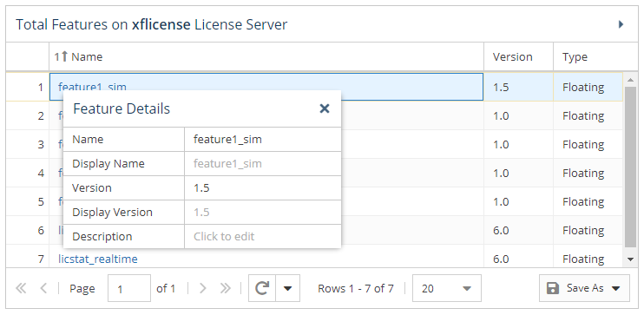This screenshot has width=644, height=315.
Task: Click the scrollbar down arrow
Action: tap(630, 259)
